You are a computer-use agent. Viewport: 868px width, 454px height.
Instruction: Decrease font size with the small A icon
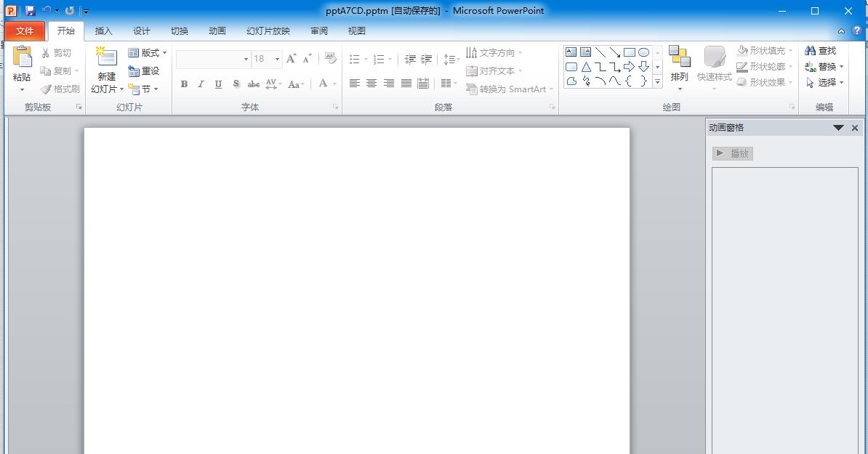[x=308, y=58]
